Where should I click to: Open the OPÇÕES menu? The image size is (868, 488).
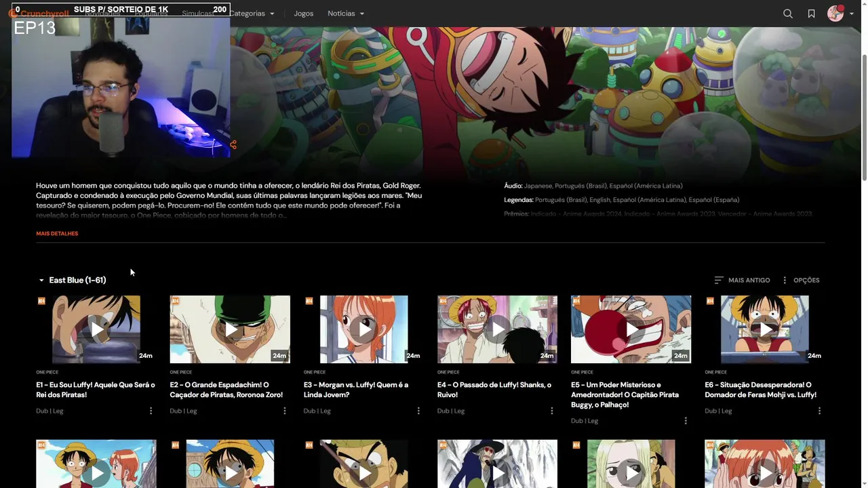[x=800, y=280]
